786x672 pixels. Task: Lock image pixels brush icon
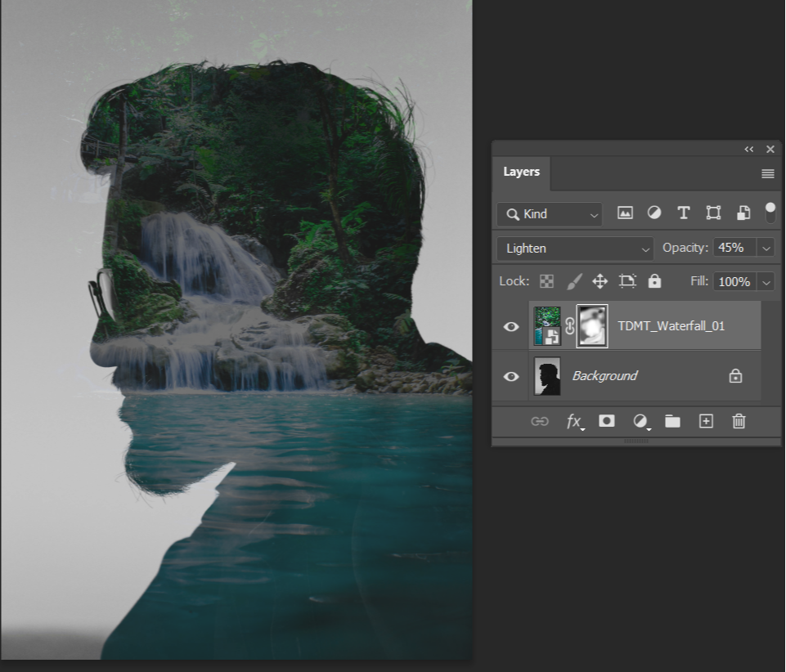coord(574,281)
